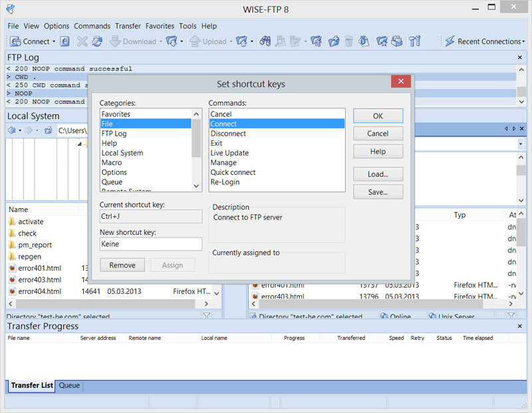This screenshot has width=532, height=413.
Task: Click Cancel button in the shortcut dialog
Action: (x=378, y=134)
